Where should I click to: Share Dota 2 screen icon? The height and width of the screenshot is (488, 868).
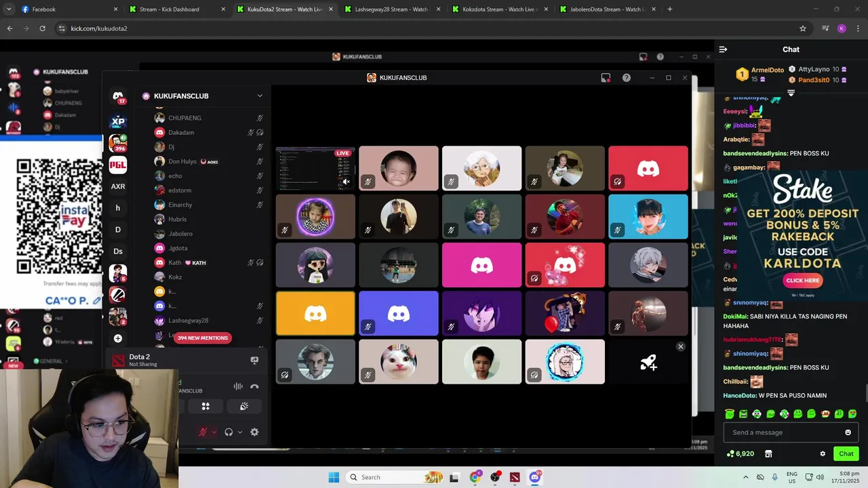tap(254, 361)
